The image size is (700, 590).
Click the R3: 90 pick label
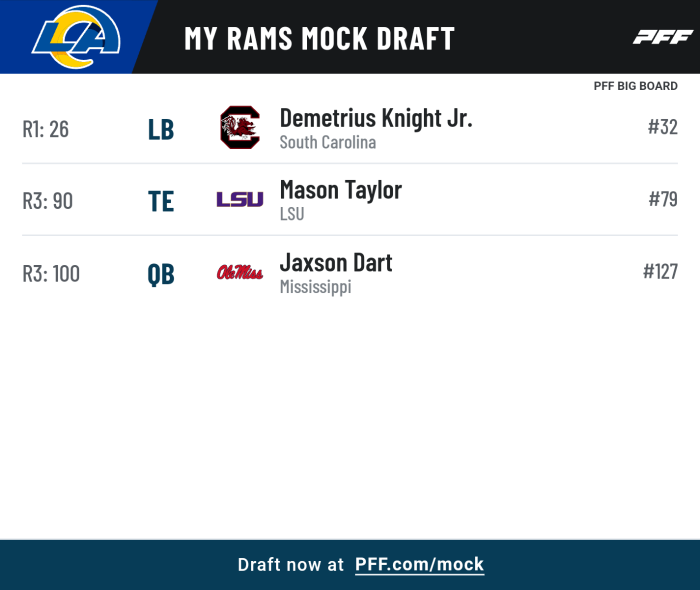(47, 201)
